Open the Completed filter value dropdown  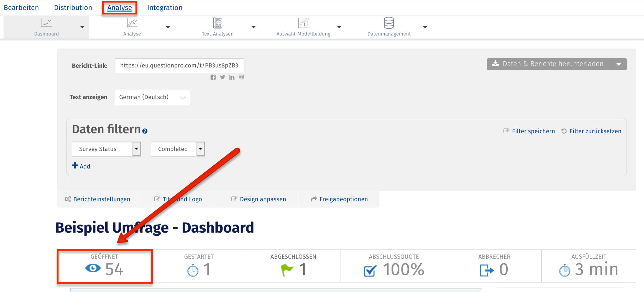[x=178, y=149]
